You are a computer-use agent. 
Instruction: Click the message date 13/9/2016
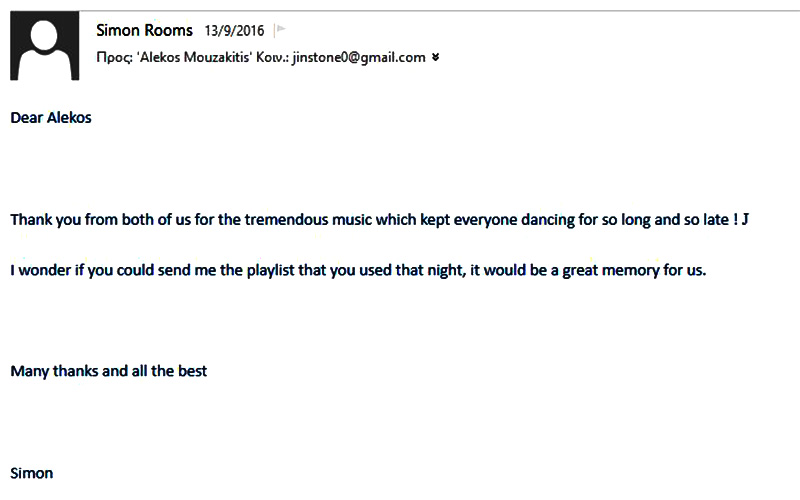click(x=234, y=31)
